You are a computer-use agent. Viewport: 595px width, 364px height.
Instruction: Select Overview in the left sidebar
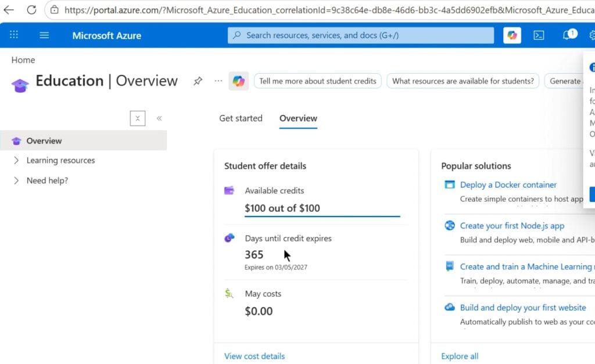click(x=84, y=140)
